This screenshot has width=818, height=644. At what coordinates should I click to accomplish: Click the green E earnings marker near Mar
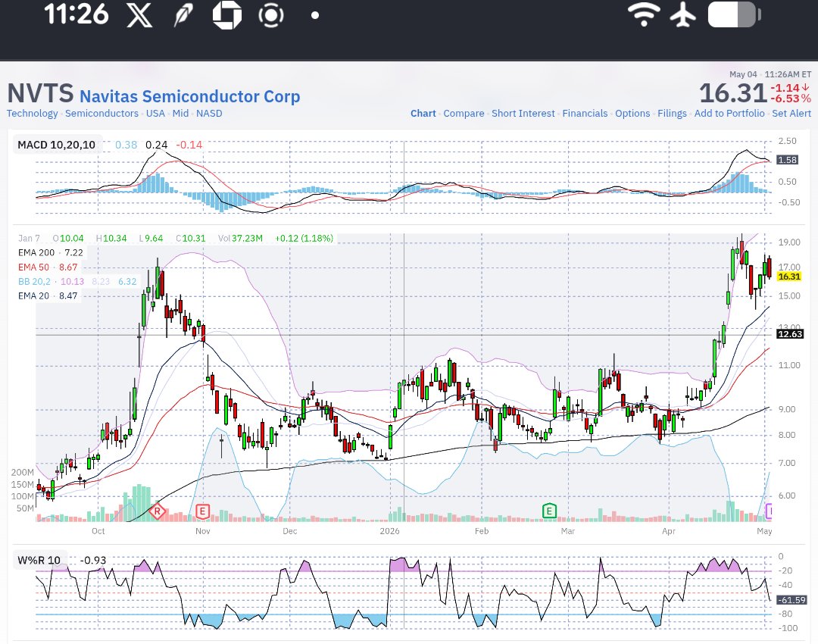pyautogui.click(x=549, y=511)
